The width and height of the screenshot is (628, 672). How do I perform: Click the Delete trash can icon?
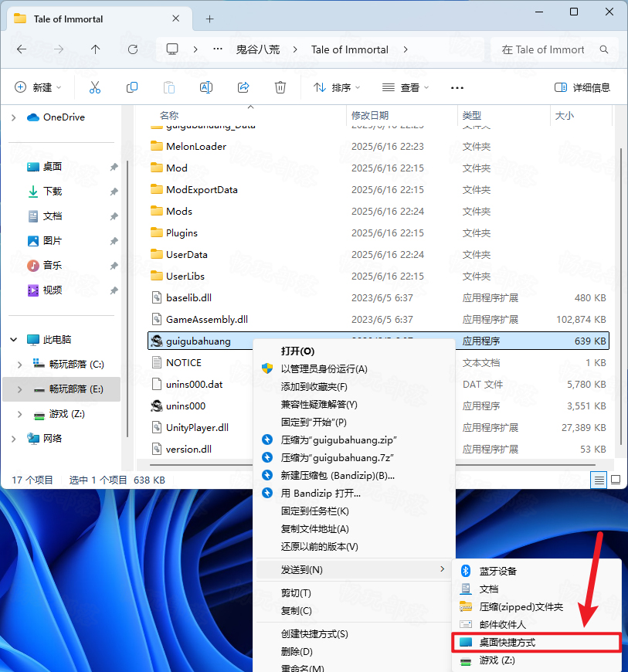[x=280, y=87]
